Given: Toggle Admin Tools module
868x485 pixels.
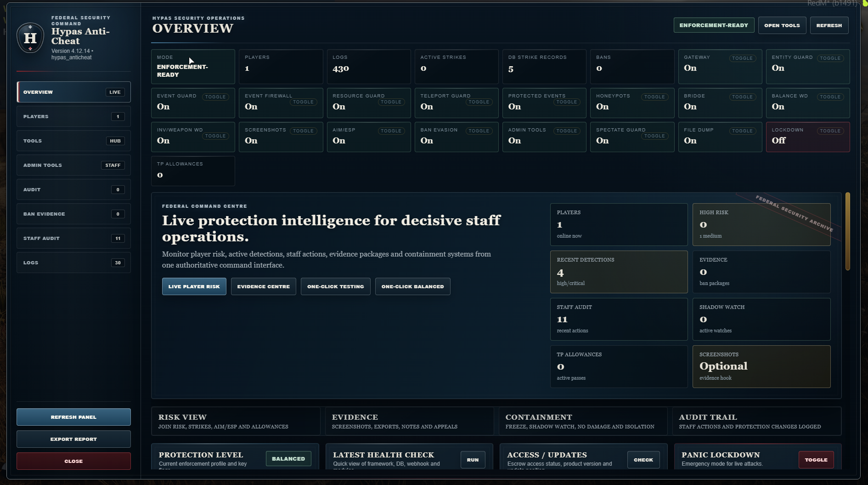Looking at the screenshot, I should (x=567, y=131).
